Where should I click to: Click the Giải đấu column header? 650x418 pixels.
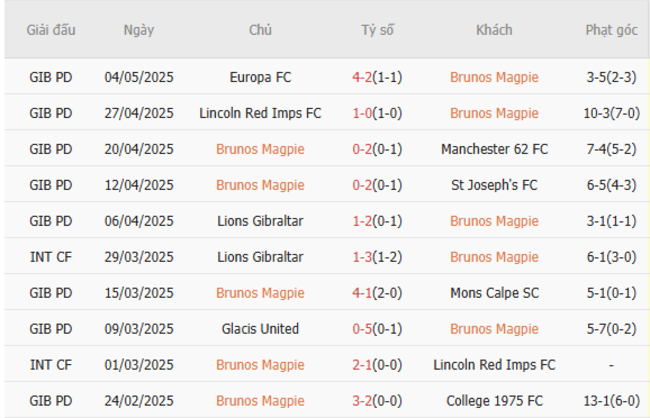[51, 30]
